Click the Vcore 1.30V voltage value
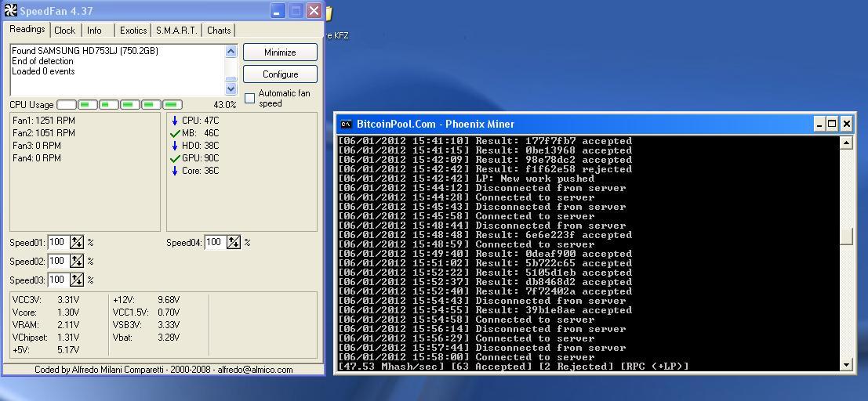The height and width of the screenshot is (401, 868). (68, 312)
